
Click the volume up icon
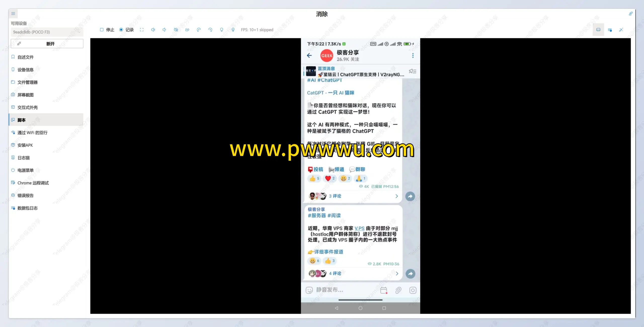pyautogui.click(x=153, y=30)
